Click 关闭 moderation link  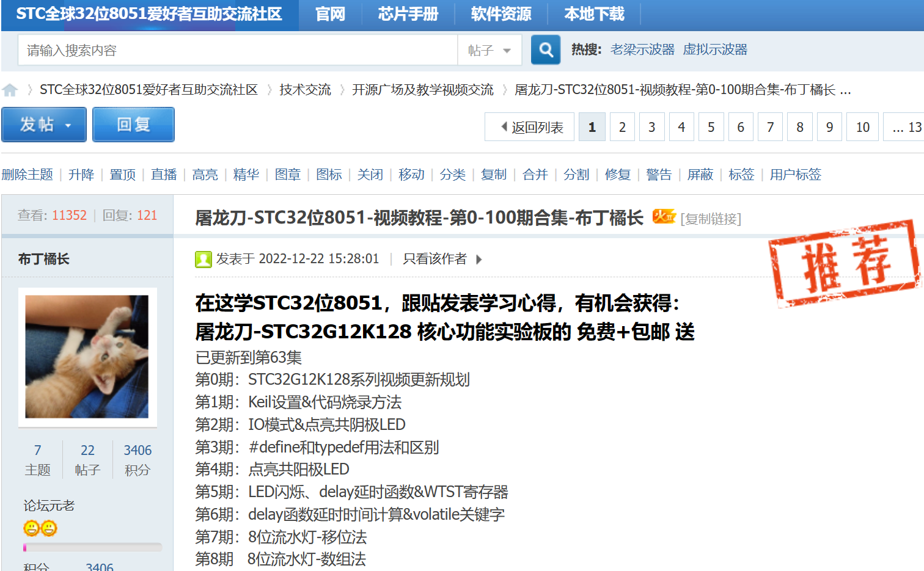[370, 175]
